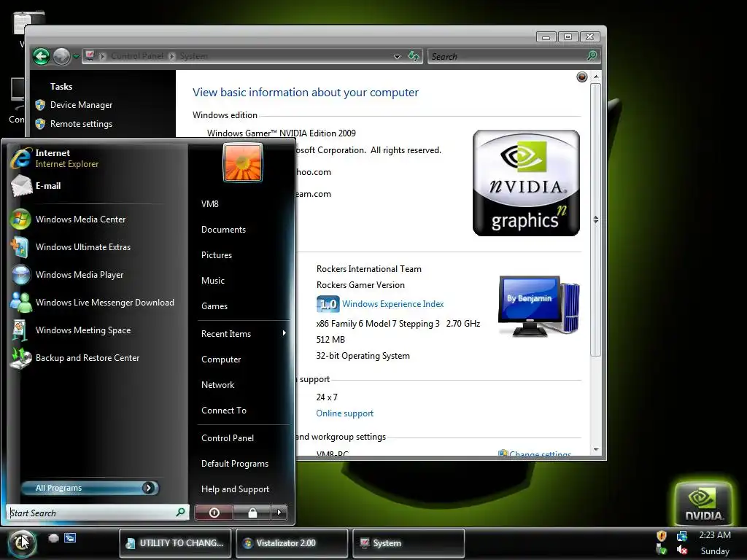Open address bar history dropdown
747x560 pixels.
(x=397, y=57)
